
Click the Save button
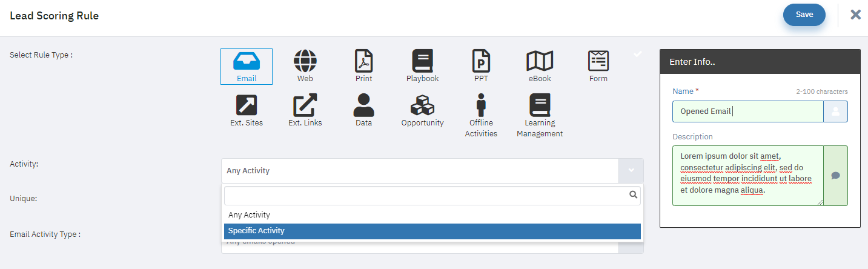click(804, 15)
